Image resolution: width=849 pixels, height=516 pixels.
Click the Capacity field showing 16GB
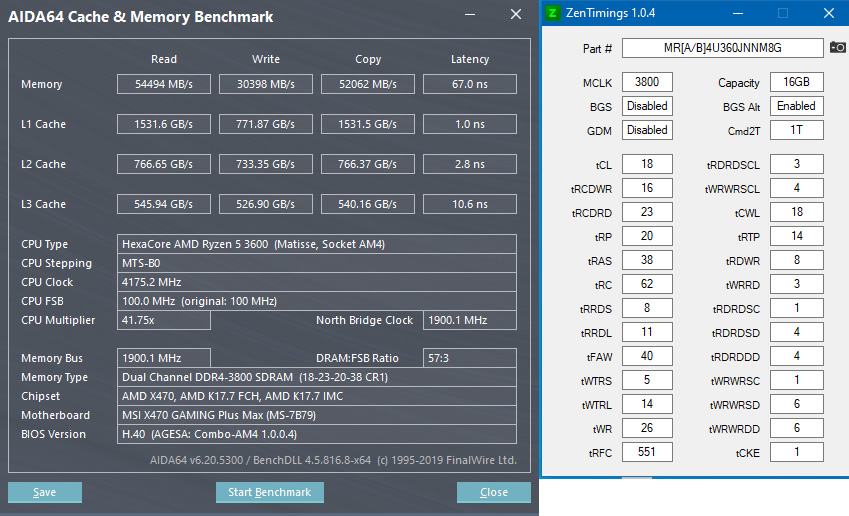[x=796, y=82]
